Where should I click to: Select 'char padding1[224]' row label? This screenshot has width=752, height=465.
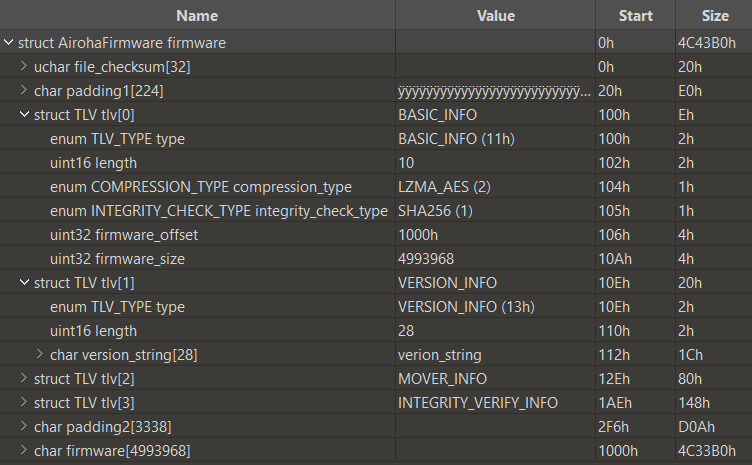99,91
